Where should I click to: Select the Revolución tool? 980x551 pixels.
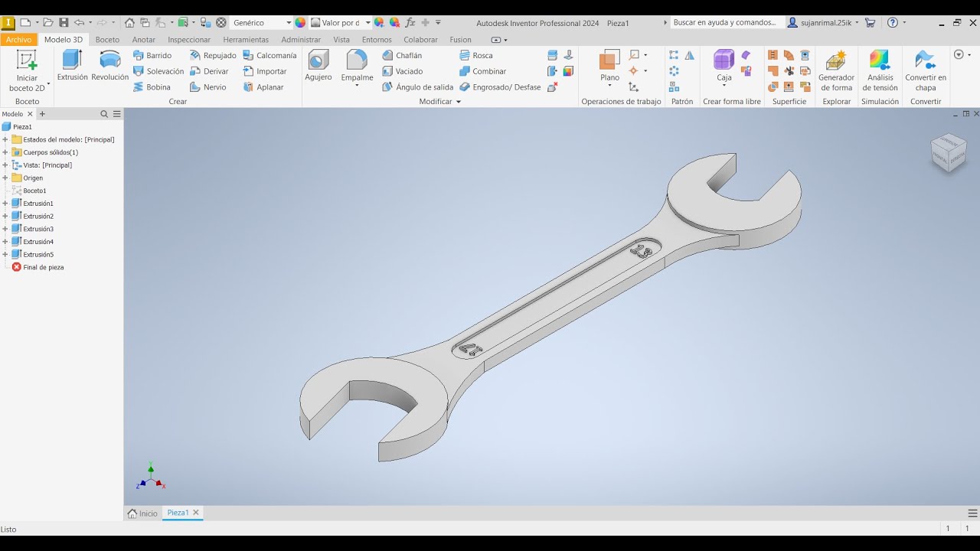pyautogui.click(x=110, y=66)
